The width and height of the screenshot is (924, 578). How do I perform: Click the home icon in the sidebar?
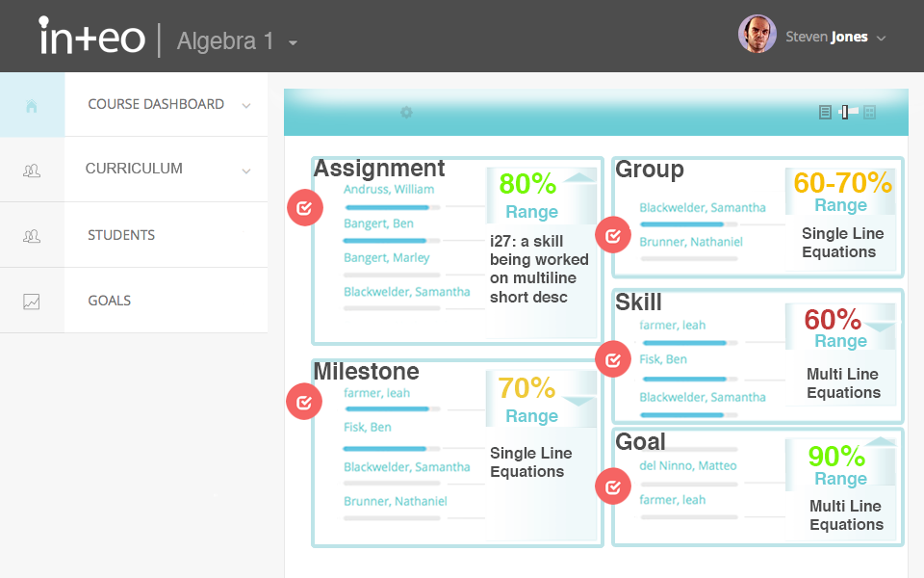tap(32, 106)
